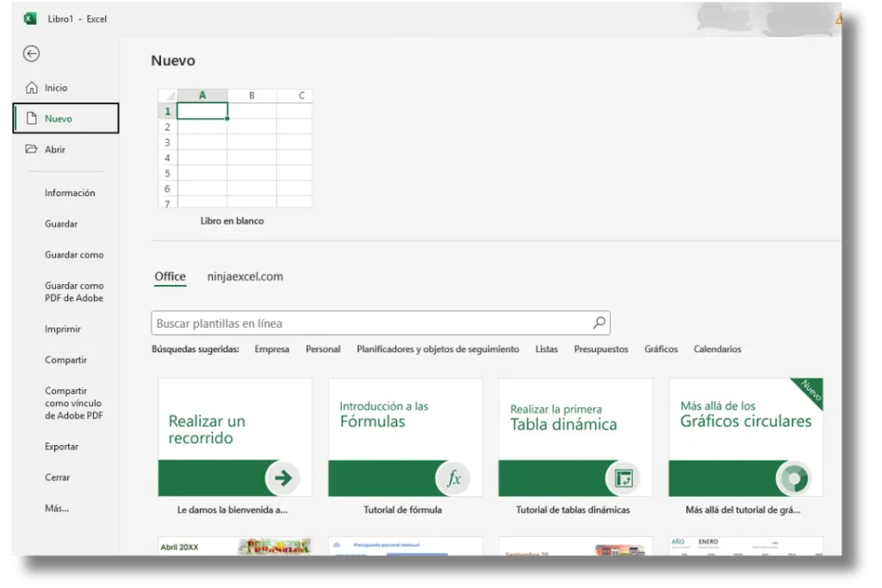Switch to the ninjaexcel.com tab
This screenshot has height=588, width=882.
click(x=245, y=276)
